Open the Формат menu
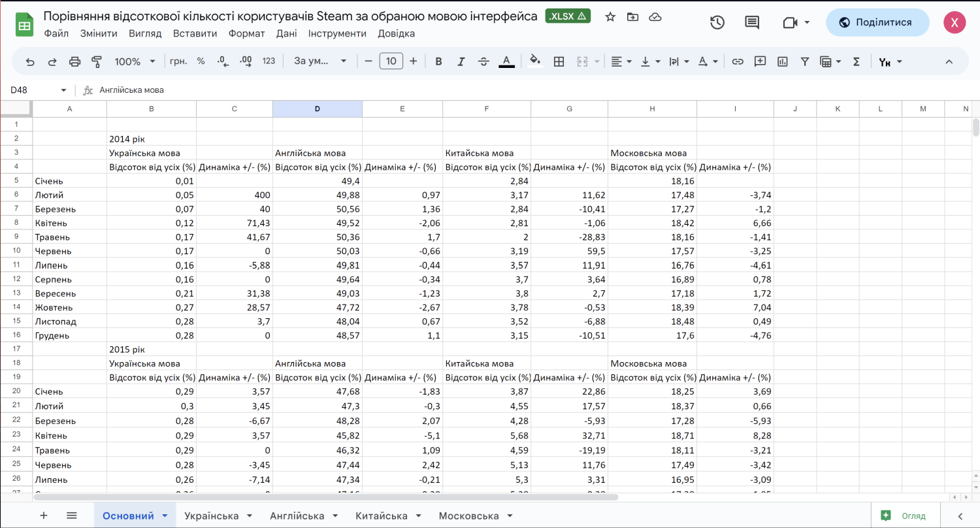 247,33
